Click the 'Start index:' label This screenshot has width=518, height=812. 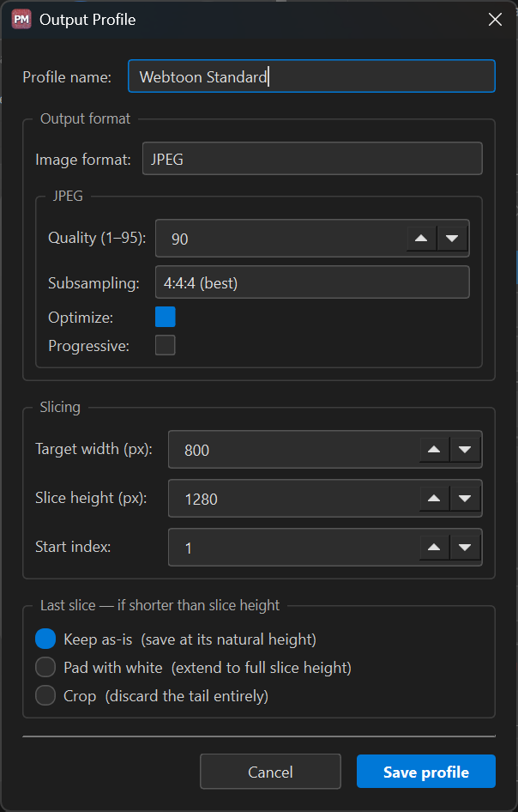(x=73, y=547)
